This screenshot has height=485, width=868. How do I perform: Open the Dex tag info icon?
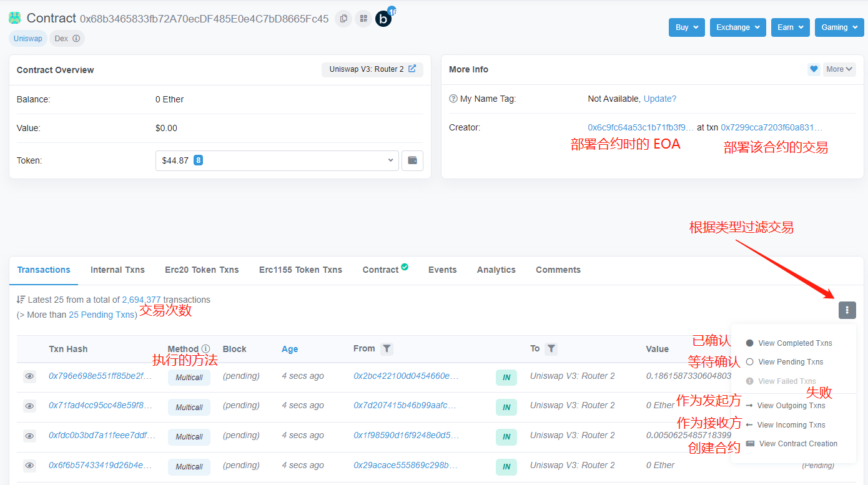(x=76, y=39)
